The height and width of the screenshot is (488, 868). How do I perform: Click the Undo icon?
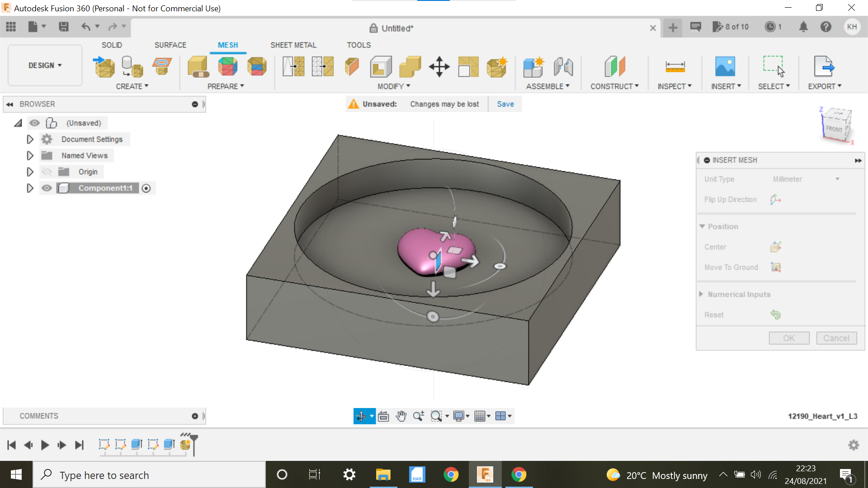pos(86,27)
